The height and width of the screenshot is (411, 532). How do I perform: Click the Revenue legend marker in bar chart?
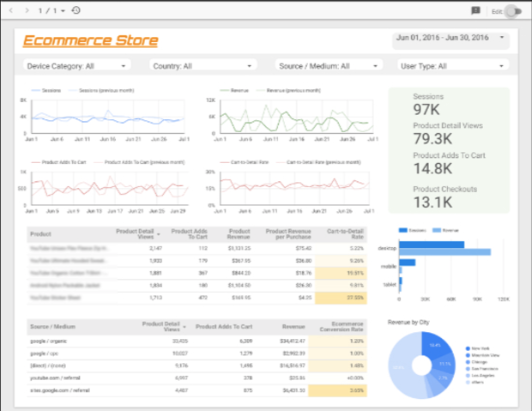point(437,231)
